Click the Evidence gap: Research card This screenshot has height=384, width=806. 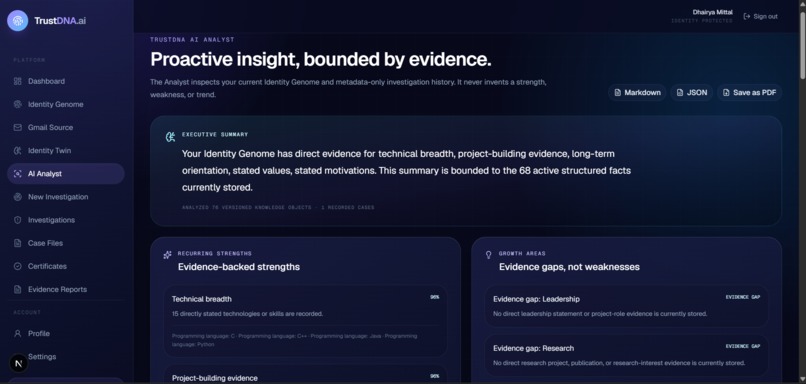(x=627, y=356)
